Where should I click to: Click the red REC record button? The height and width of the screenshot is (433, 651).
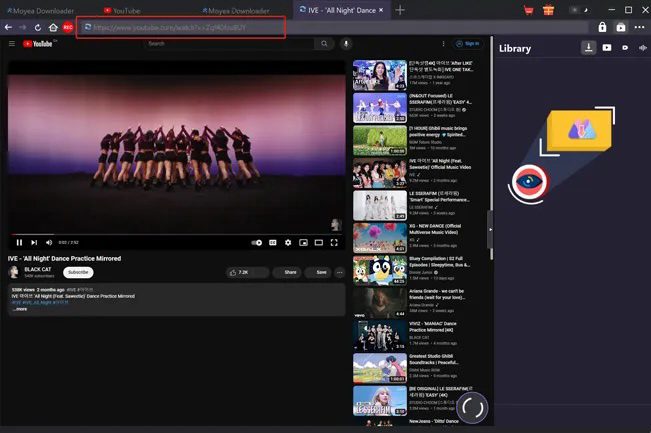point(67,27)
